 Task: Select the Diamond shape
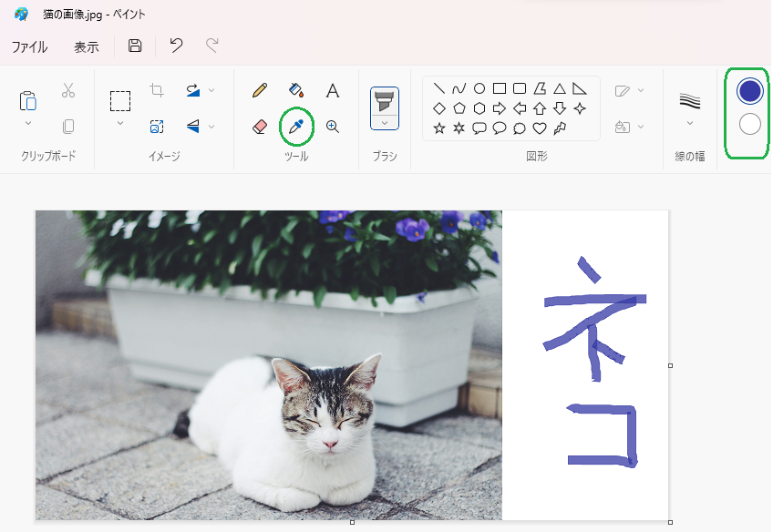pyautogui.click(x=438, y=108)
